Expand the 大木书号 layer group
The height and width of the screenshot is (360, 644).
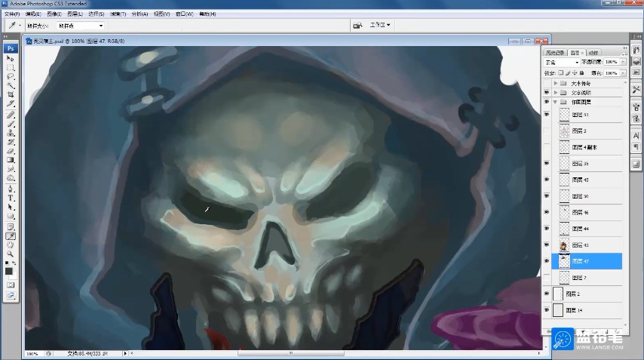tap(556, 83)
